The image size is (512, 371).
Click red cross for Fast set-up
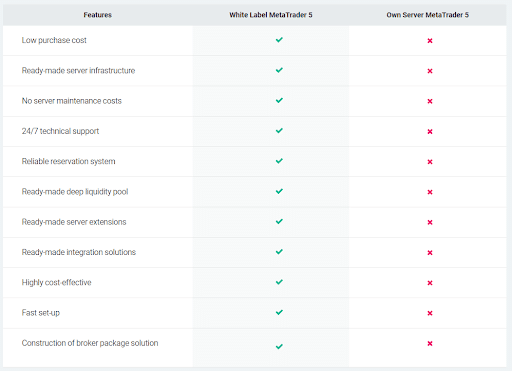point(430,313)
